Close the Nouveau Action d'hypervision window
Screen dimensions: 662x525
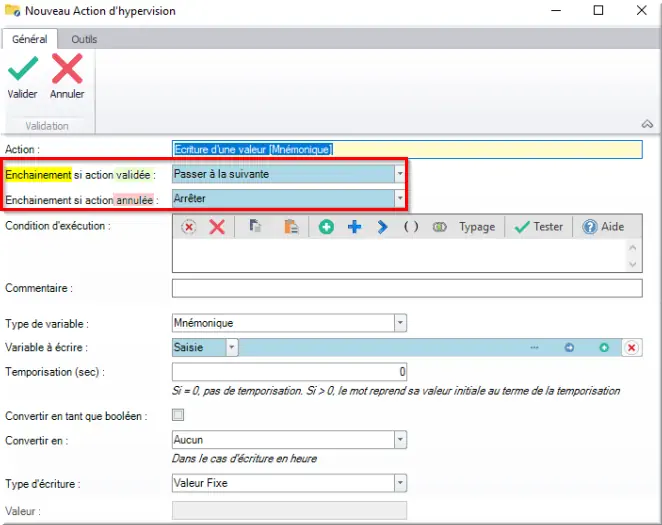(x=641, y=10)
